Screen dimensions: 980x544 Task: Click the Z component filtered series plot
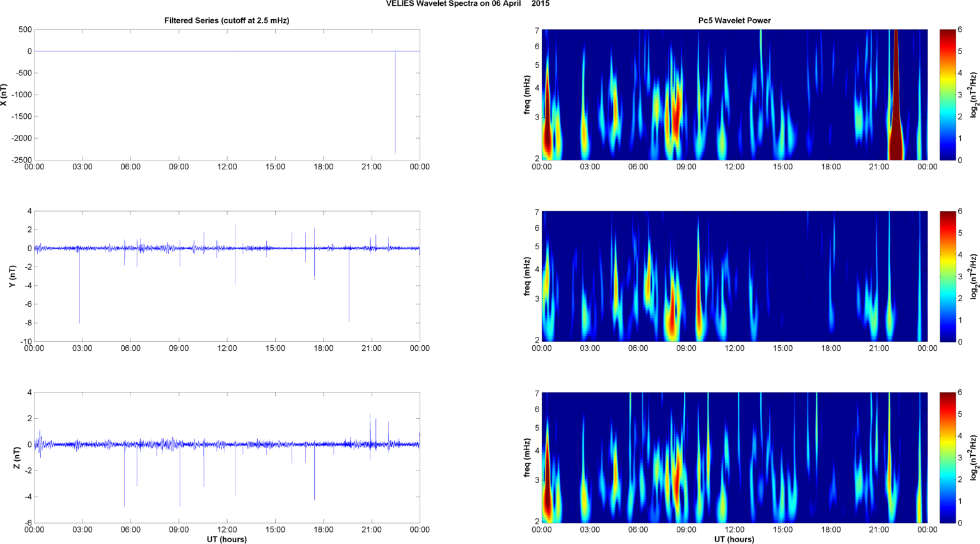tap(227, 458)
